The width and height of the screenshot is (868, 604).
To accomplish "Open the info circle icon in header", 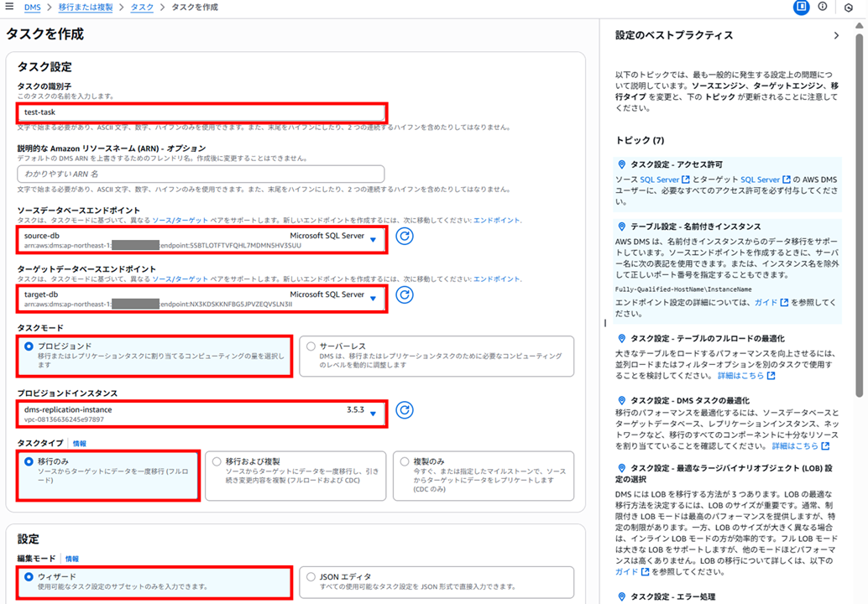I will coord(823,7).
